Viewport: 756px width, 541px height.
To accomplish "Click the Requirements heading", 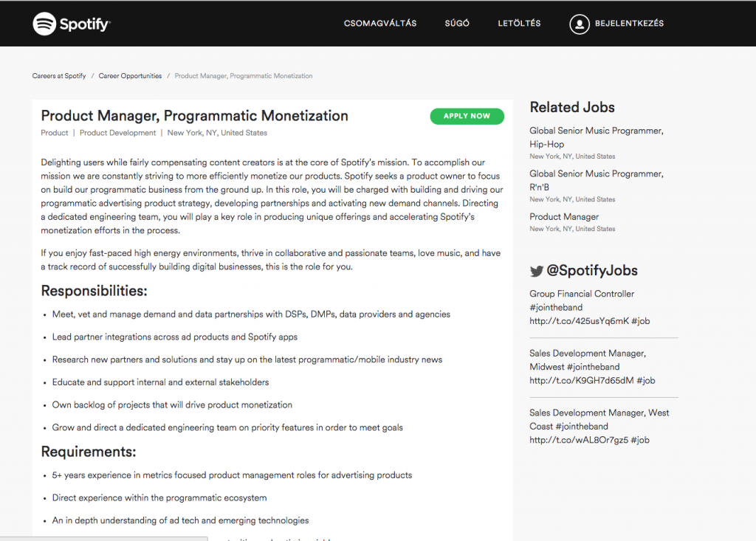I will [x=89, y=452].
